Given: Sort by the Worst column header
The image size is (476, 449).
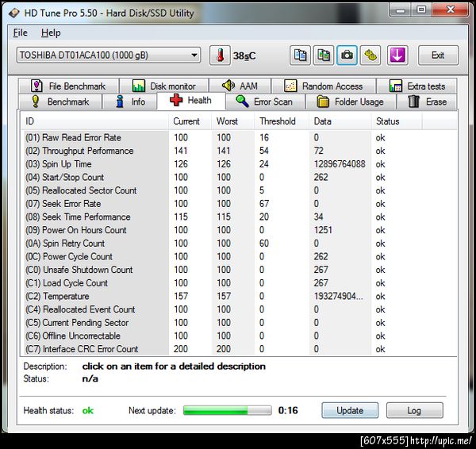Looking at the screenshot, I should coord(232,121).
